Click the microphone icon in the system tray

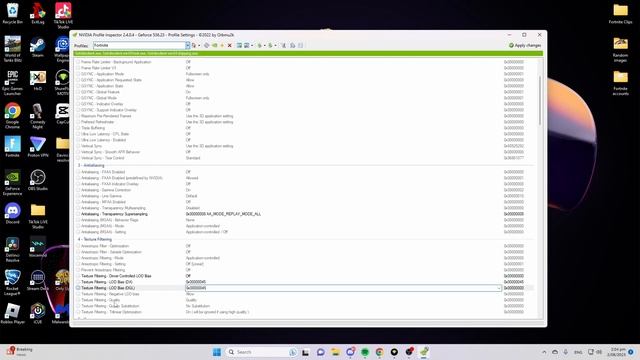[566, 352]
